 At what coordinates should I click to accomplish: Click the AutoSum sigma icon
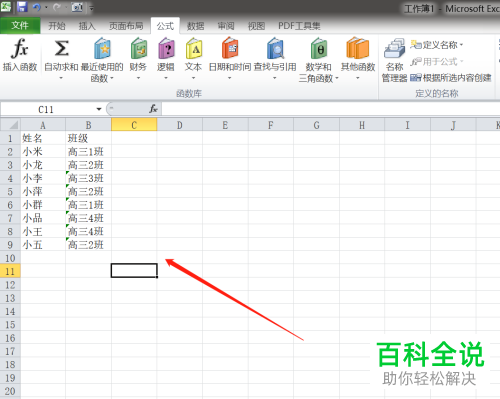pos(61,49)
